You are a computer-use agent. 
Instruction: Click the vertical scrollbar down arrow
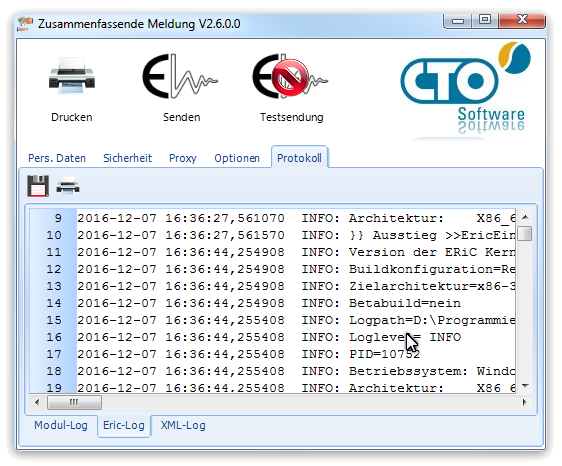tap(525, 386)
